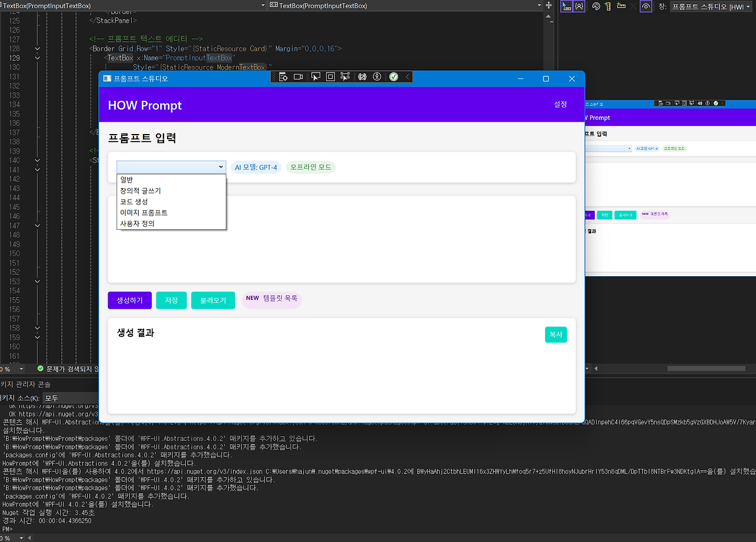This screenshot has width=756, height=542.
Task: Open Live Visual Tree from debug toolbar
Action: (283, 77)
